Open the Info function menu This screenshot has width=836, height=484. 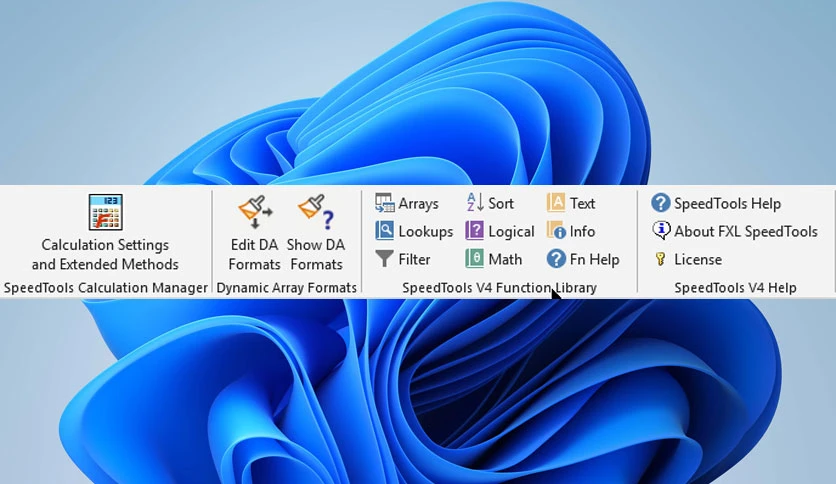tap(570, 231)
